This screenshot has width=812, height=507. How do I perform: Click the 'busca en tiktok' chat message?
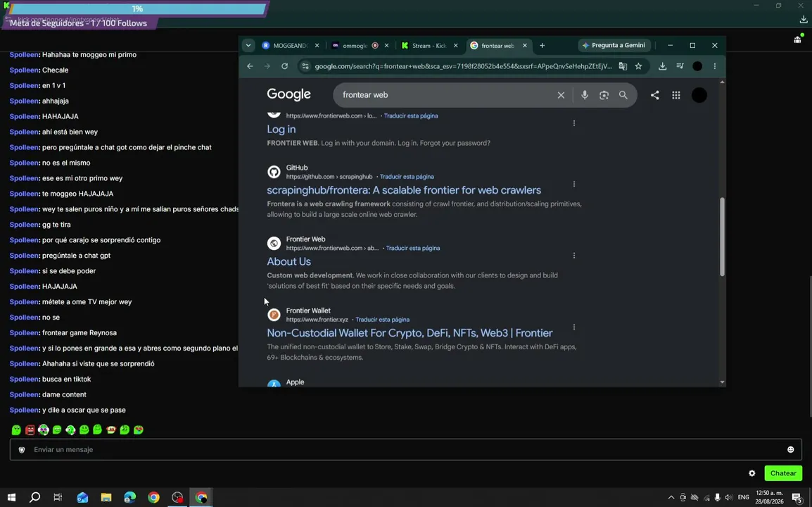[x=66, y=379]
